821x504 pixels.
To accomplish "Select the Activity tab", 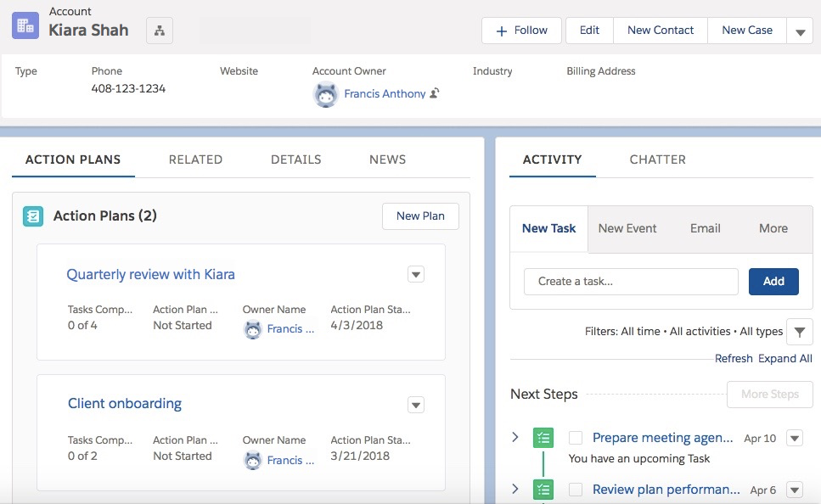I will pos(553,160).
